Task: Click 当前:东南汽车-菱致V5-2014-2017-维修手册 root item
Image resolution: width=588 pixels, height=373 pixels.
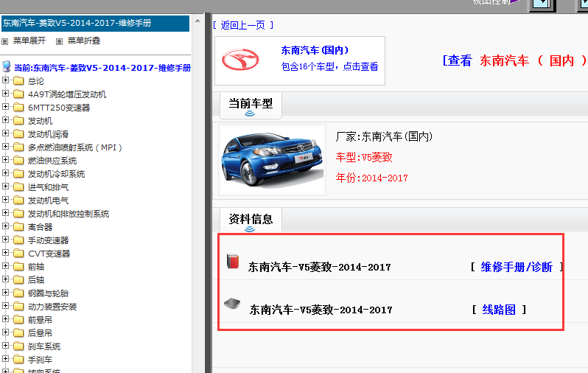Action: [x=102, y=68]
